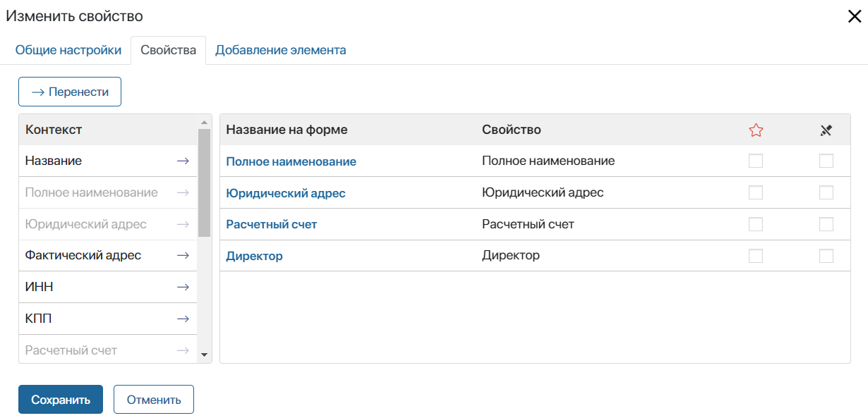
Task: Check the star checkbox for Директор
Action: click(x=756, y=256)
